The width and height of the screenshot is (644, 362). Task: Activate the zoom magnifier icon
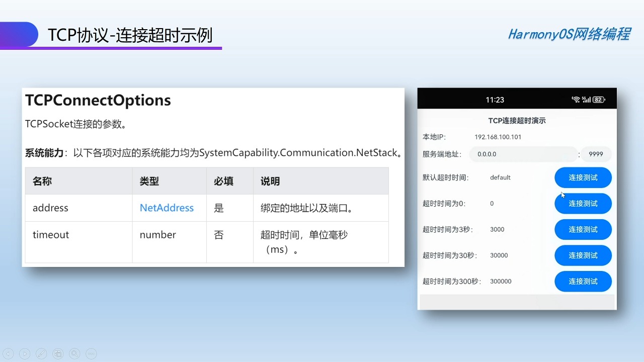pyautogui.click(x=74, y=353)
